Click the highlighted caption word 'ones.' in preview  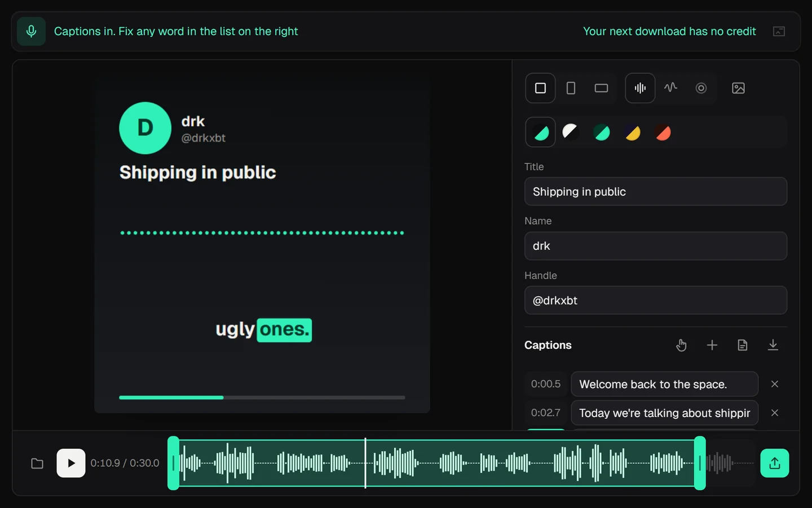click(285, 330)
